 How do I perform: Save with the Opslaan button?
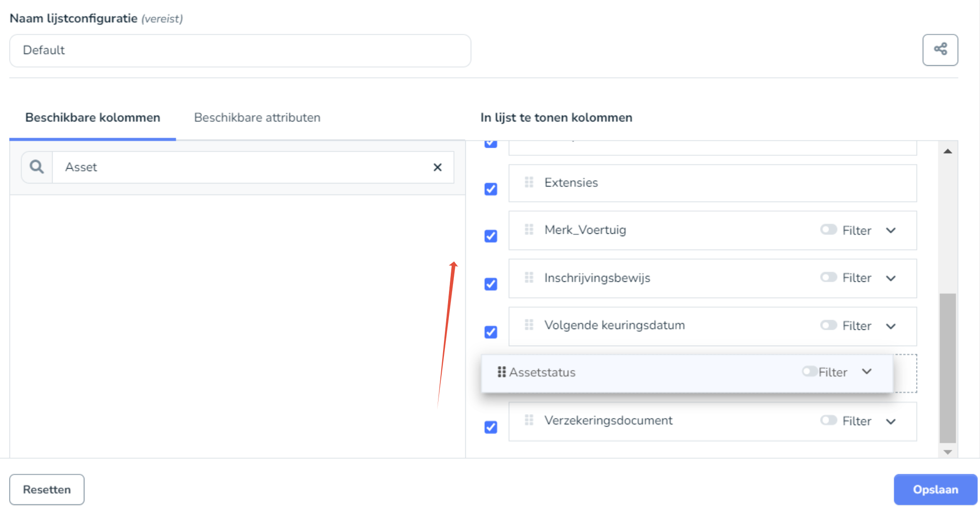tap(935, 489)
